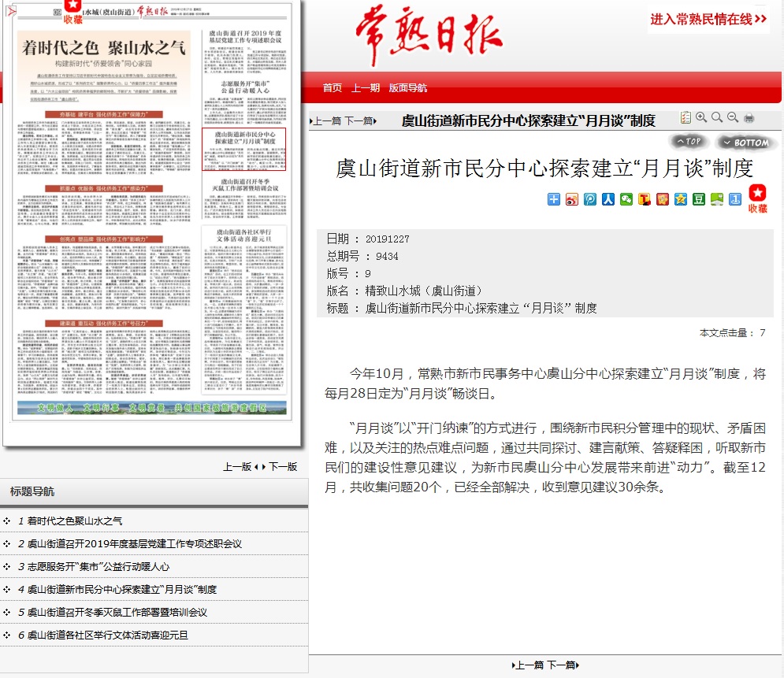Open headline 4 虞山街道新市民分中心探索建立“月月谈”制度
Viewport: 784px width, 678px height.
(x=122, y=590)
